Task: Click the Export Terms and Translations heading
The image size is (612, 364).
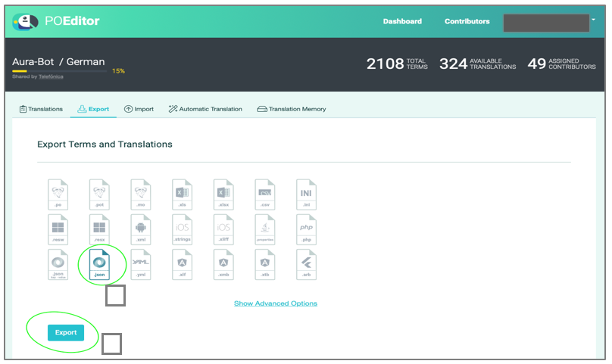Action: pos(105,145)
